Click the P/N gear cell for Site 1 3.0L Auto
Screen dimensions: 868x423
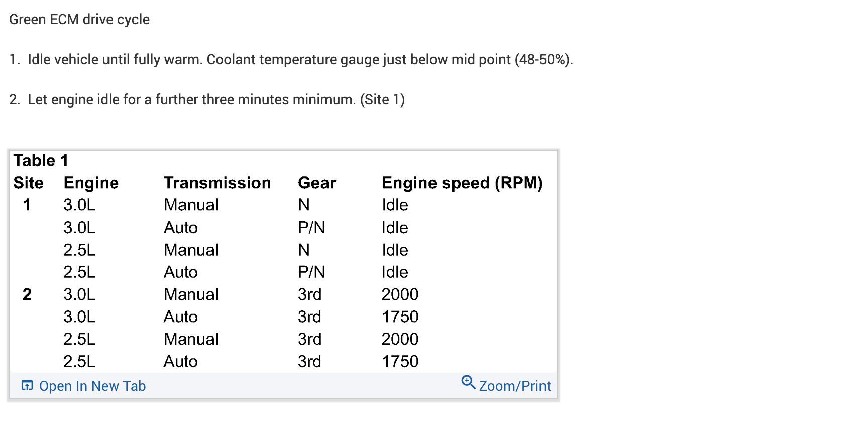coord(311,228)
